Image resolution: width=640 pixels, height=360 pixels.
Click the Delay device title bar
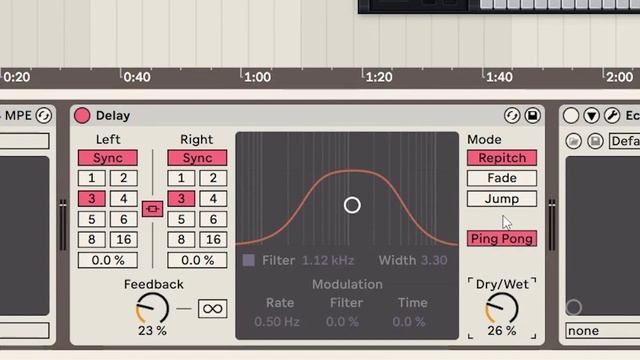pos(307,116)
